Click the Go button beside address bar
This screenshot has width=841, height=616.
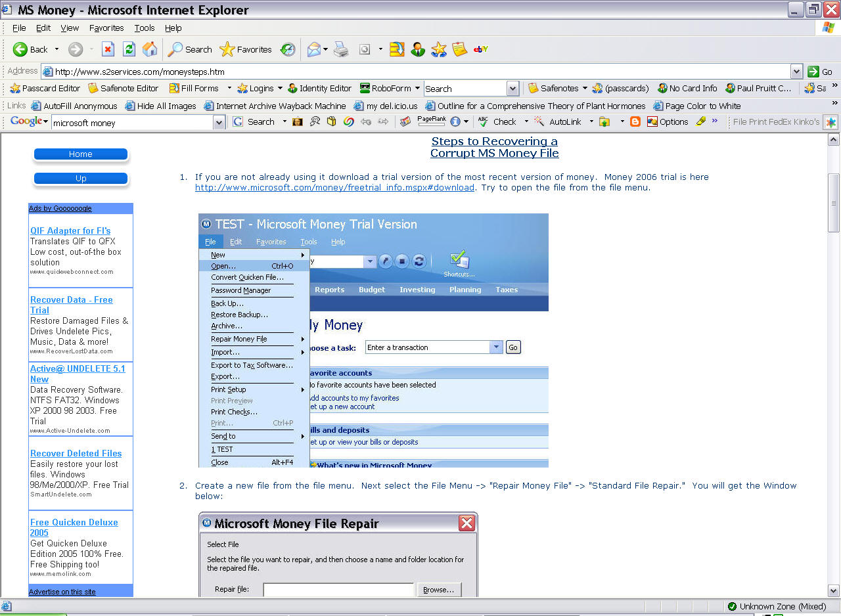pyautogui.click(x=821, y=72)
